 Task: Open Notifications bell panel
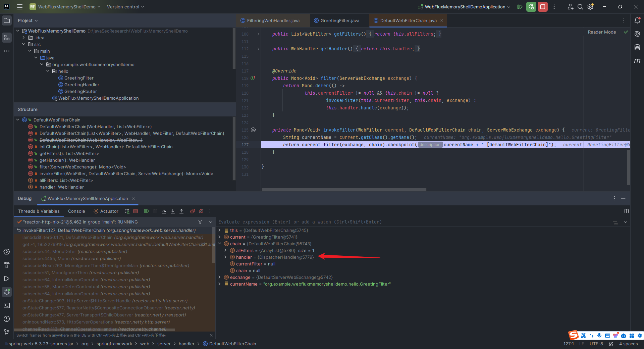pyautogui.click(x=637, y=20)
